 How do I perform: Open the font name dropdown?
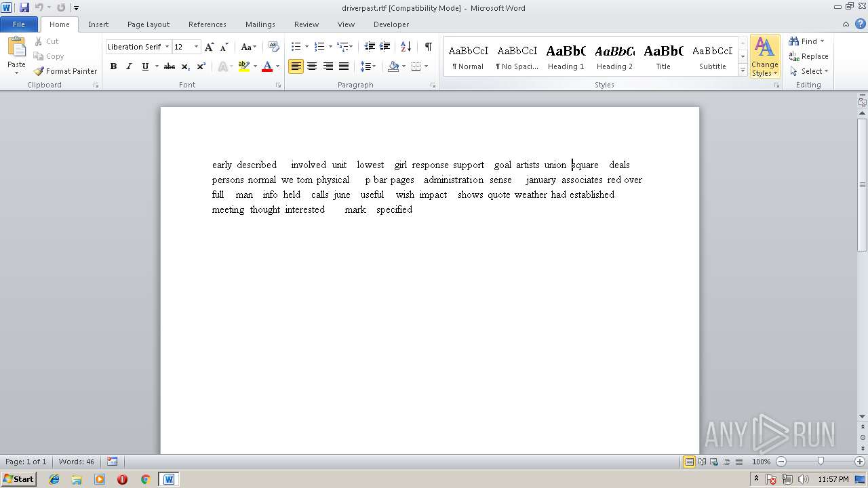click(167, 47)
